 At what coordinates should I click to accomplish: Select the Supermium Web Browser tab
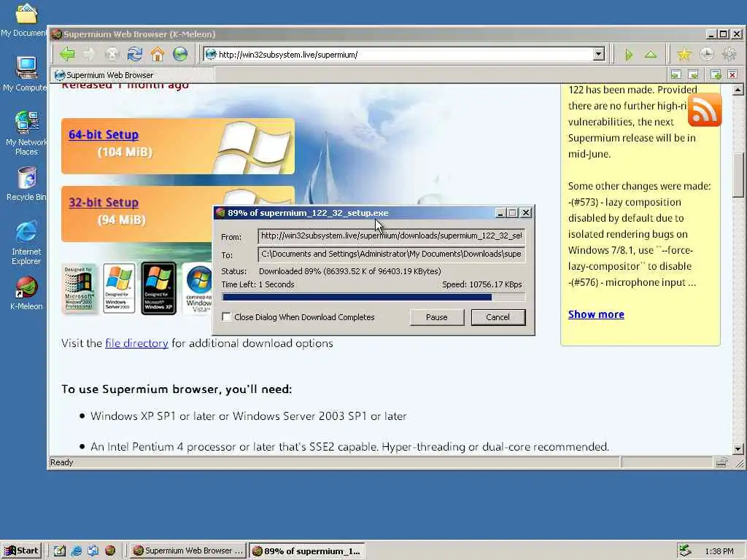pos(133,75)
